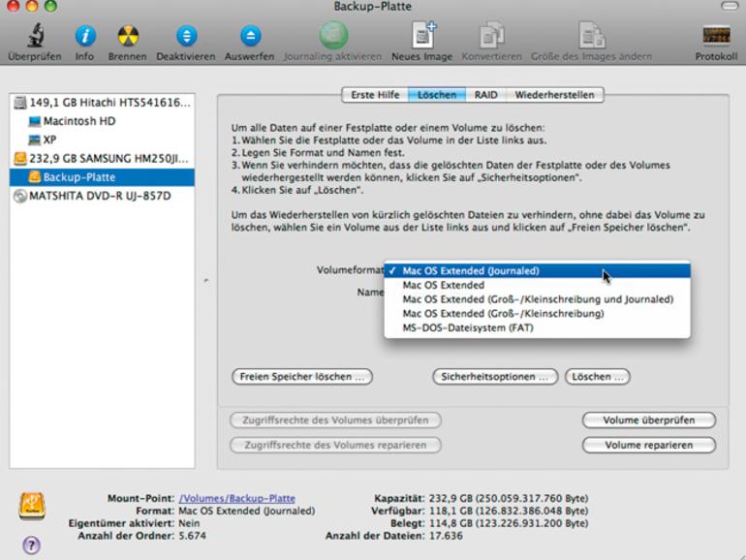
Task: Switch to the Erste Hilfe tab
Action: click(x=375, y=95)
